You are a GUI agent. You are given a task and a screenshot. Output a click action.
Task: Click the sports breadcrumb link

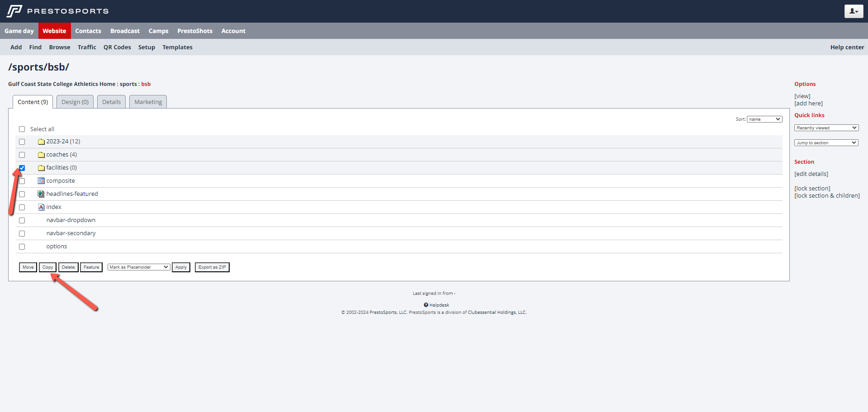coord(128,84)
